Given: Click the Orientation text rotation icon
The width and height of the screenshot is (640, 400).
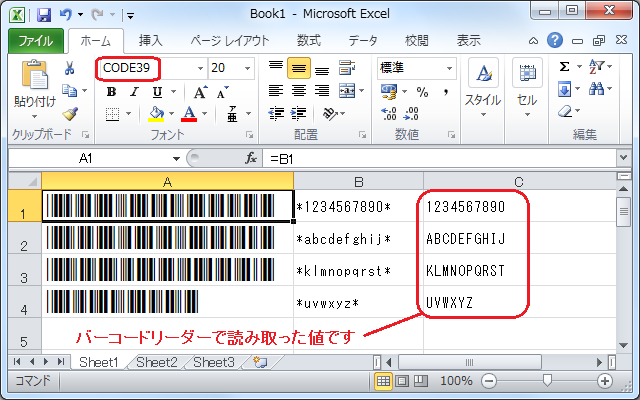Looking at the screenshot, I should (x=330, y=114).
